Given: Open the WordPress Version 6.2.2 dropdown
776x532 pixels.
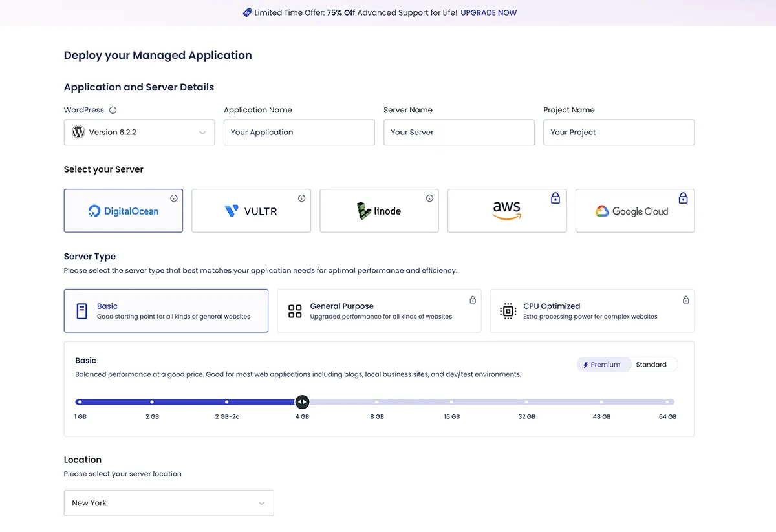Looking at the screenshot, I should pyautogui.click(x=140, y=132).
